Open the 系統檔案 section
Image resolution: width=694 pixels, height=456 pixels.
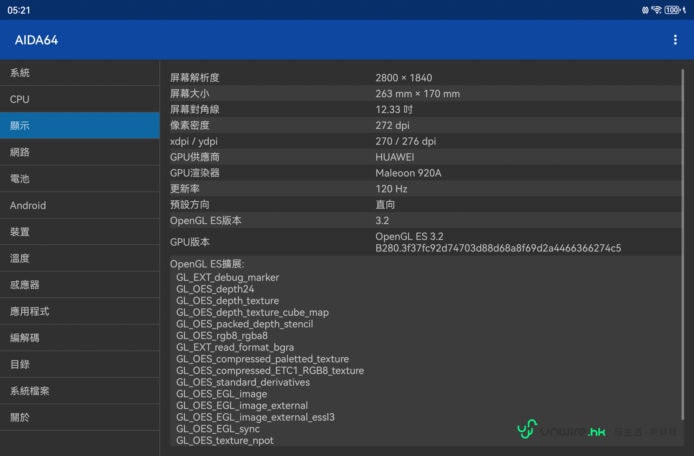80,391
